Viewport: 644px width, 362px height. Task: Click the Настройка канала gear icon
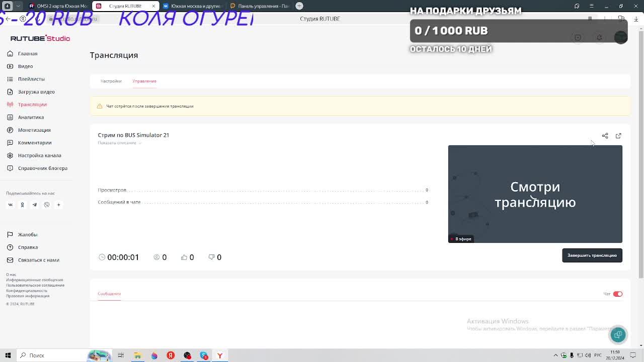point(10,155)
